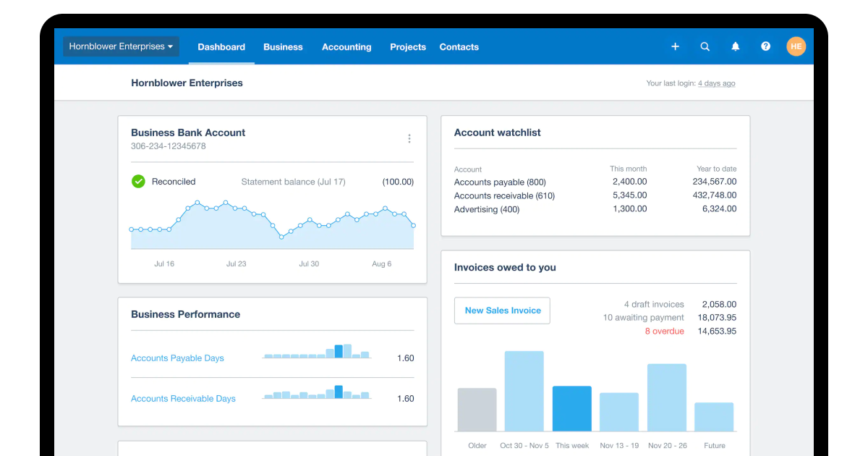Open Accounts Receivable Days details
Viewport: 868px width, 456px height.
tap(183, 398)
